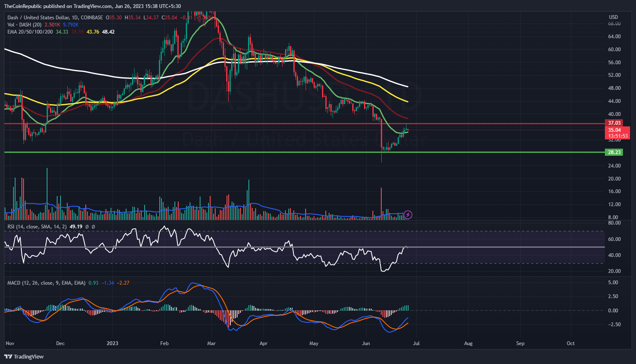This screenshot has width=636, height=364.
Task: Select the 28.23 green support price label
Action: pyautogui.click(x=614, y=152)
